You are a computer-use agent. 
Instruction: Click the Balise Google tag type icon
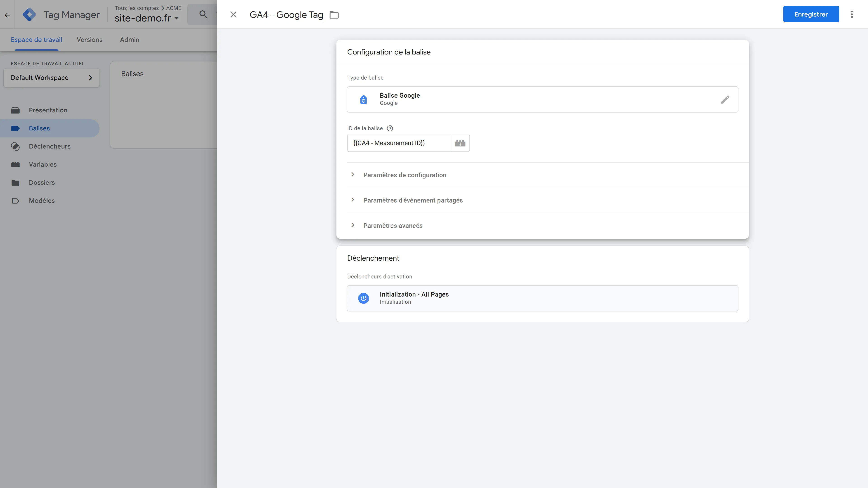[x=363, y=99]
